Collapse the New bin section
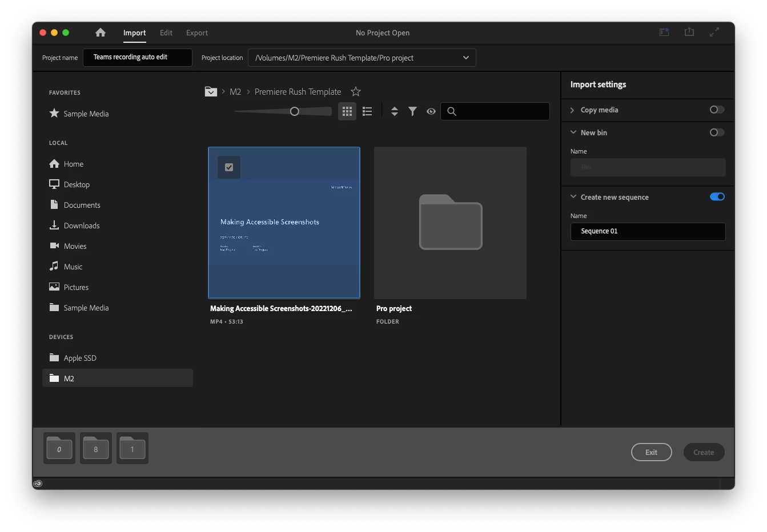 click(x=573, y=132)
